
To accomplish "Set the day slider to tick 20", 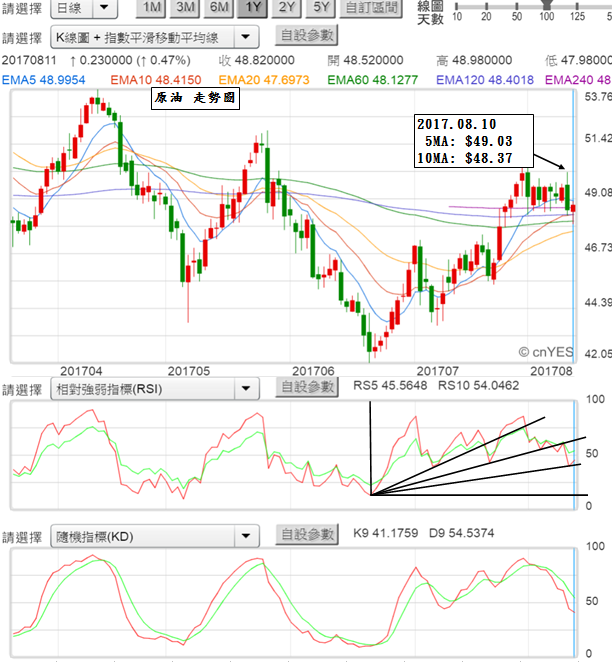I will coord(486,6).
